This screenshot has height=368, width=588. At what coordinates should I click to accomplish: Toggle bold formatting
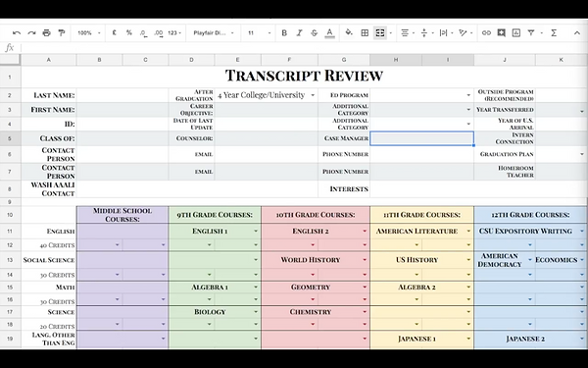(284, 33)
